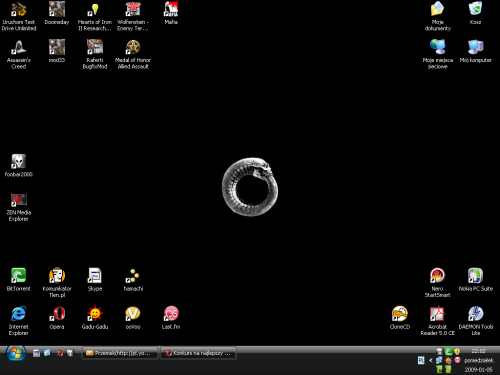Open Gadu-Gadu sun icon shortcut
Viewport: 500px width, 375px height.
pyautogui.click(x=95, y=318)
